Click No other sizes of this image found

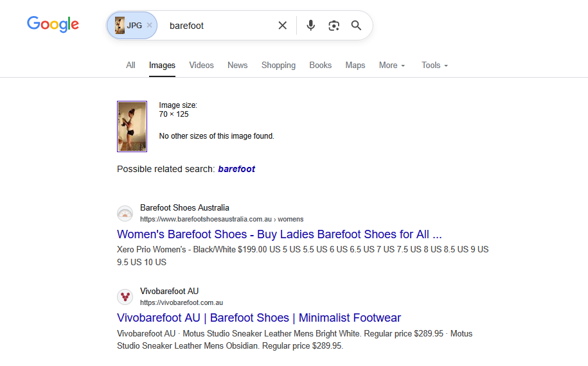[217, 136]
